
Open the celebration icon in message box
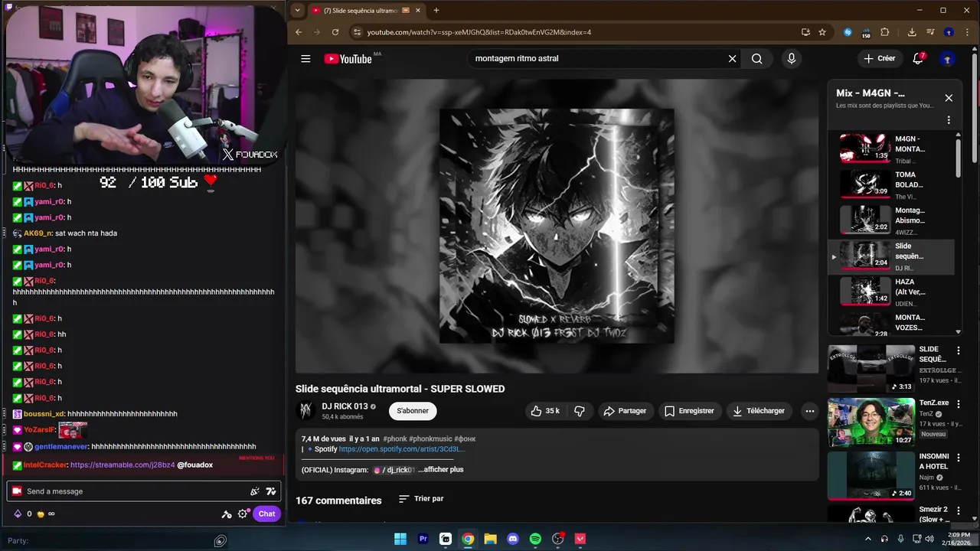point(255,491)
